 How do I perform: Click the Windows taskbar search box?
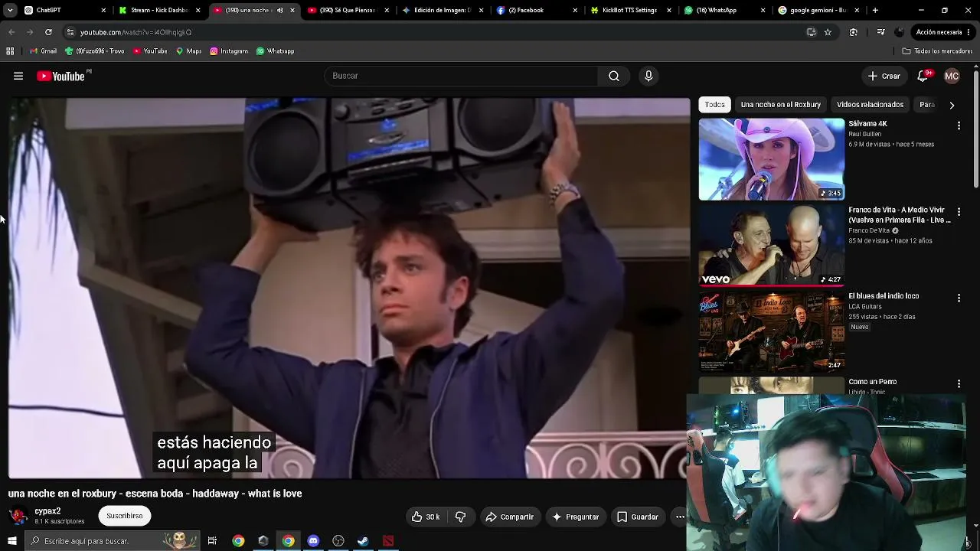coord(112,541)
